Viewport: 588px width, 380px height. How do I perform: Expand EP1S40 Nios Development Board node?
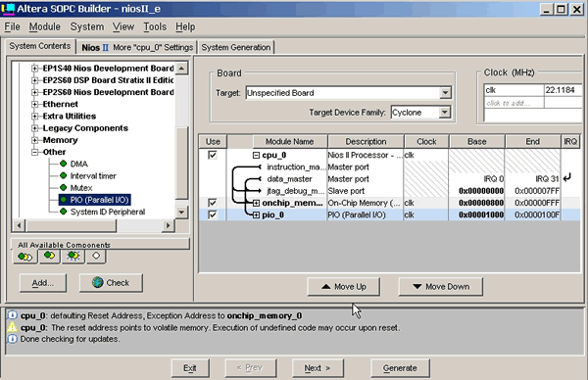coord(35,69)
